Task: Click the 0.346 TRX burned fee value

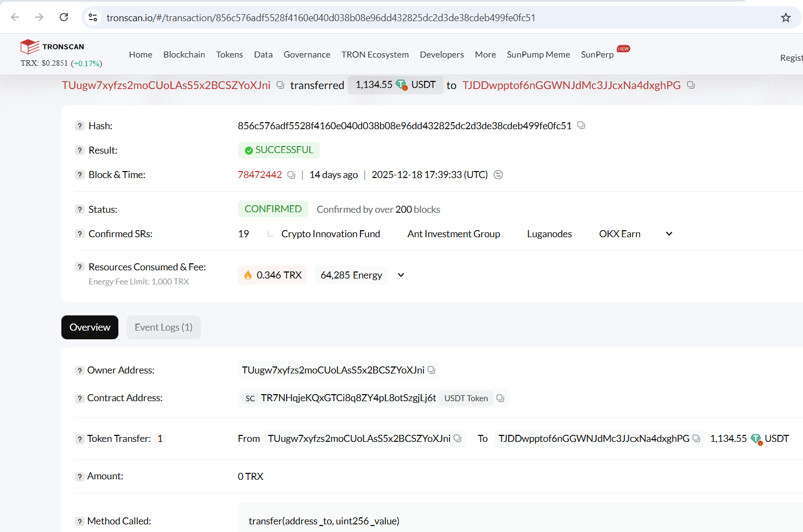Action: coord(273,275)
